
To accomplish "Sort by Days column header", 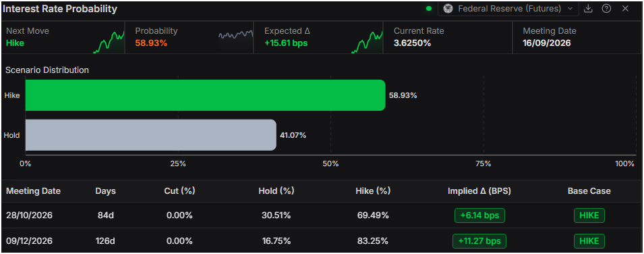I will pos(106,191).
